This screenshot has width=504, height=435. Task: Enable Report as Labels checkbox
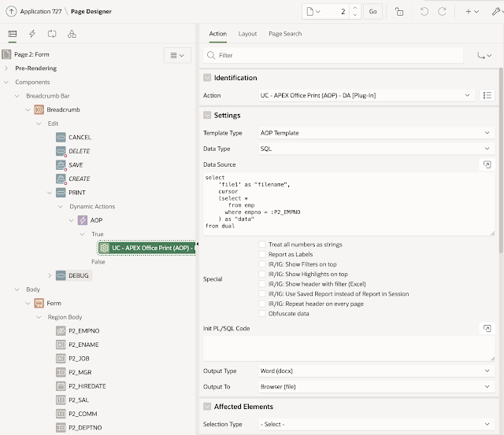(262, 254)
